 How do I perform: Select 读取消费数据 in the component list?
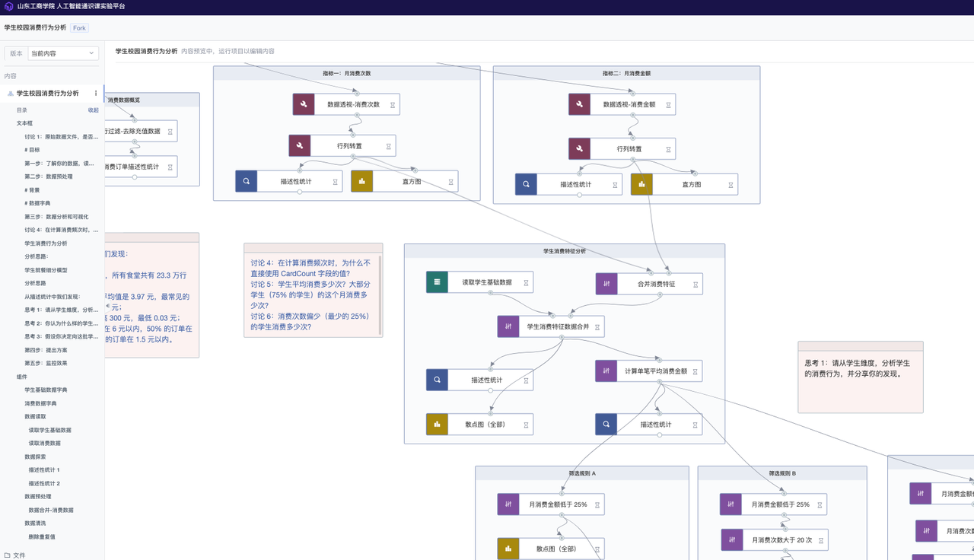[x=45, y=443]
